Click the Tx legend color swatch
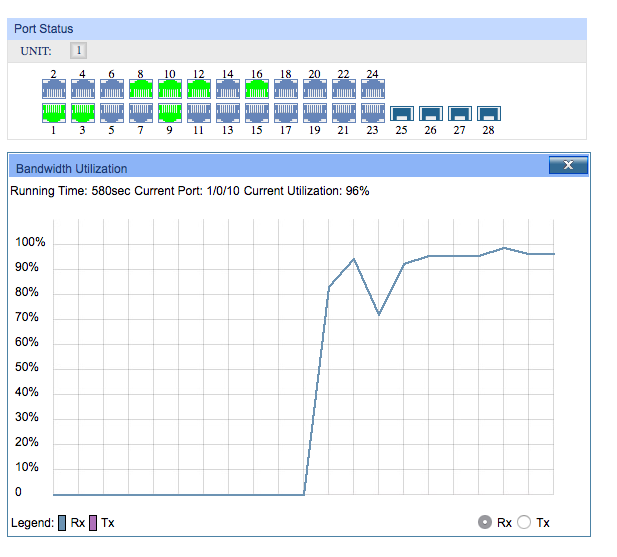Screen dimensions: 617x557 point(93,523)
